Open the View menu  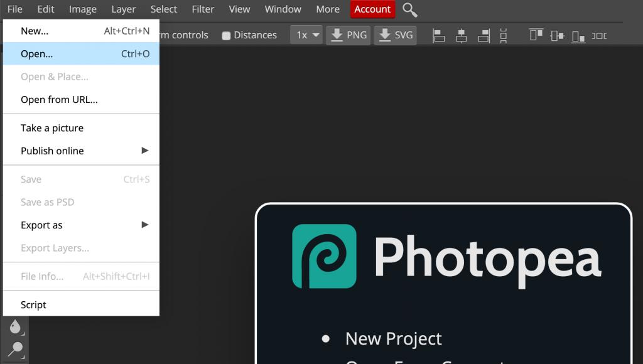coord(239,9)
